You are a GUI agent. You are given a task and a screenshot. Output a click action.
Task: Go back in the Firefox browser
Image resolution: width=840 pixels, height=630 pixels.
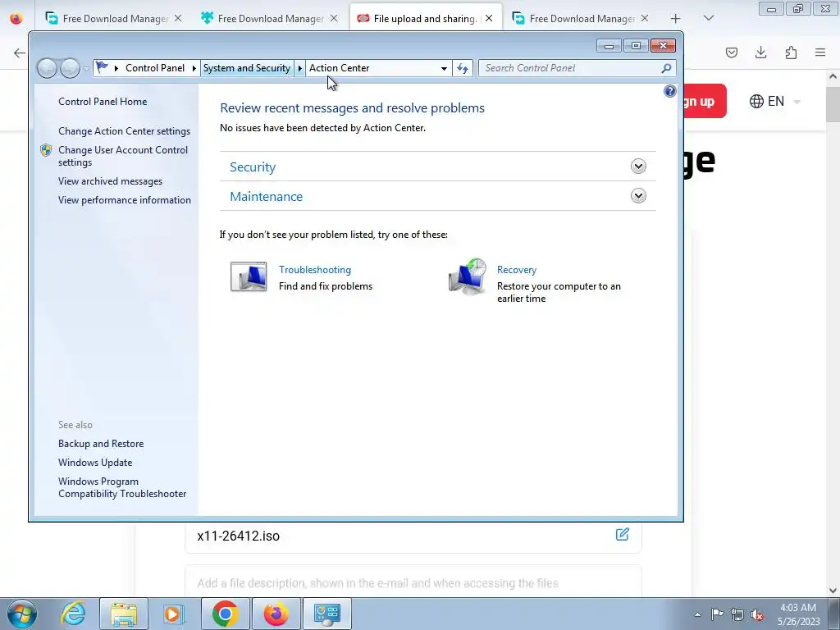point(20,52)
